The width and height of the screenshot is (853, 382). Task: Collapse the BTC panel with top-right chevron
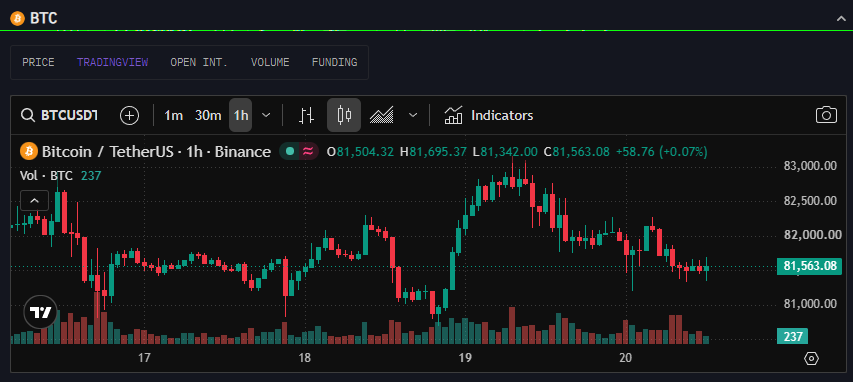pos(840,19)
